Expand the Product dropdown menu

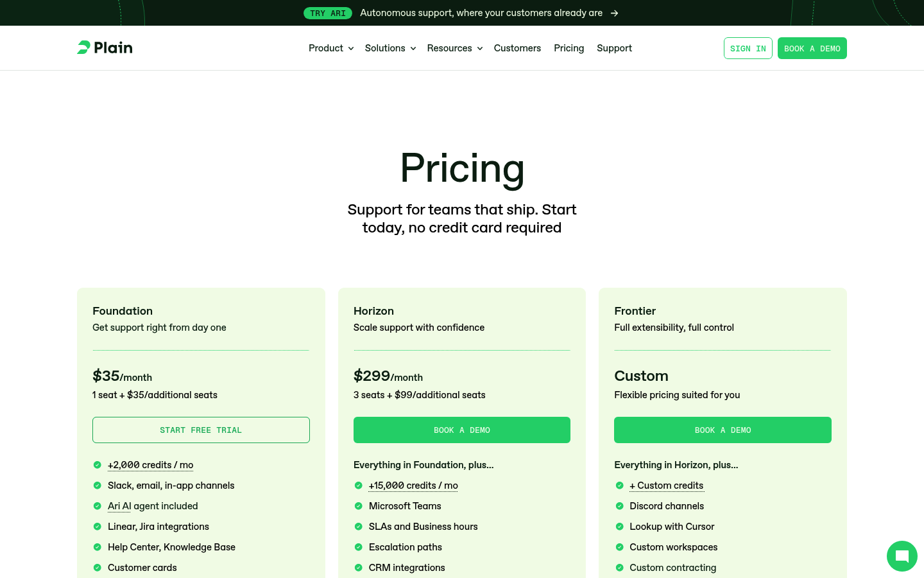(331, 48)
